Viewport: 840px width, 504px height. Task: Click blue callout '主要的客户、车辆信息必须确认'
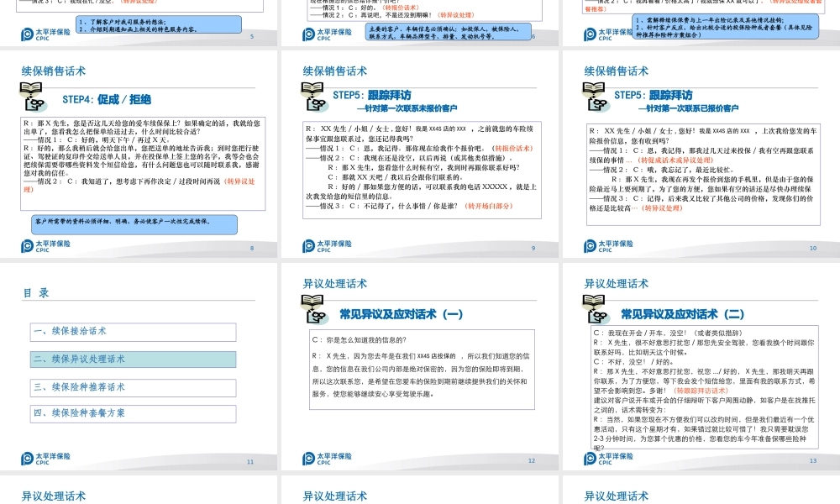click(x=449, y=32)
